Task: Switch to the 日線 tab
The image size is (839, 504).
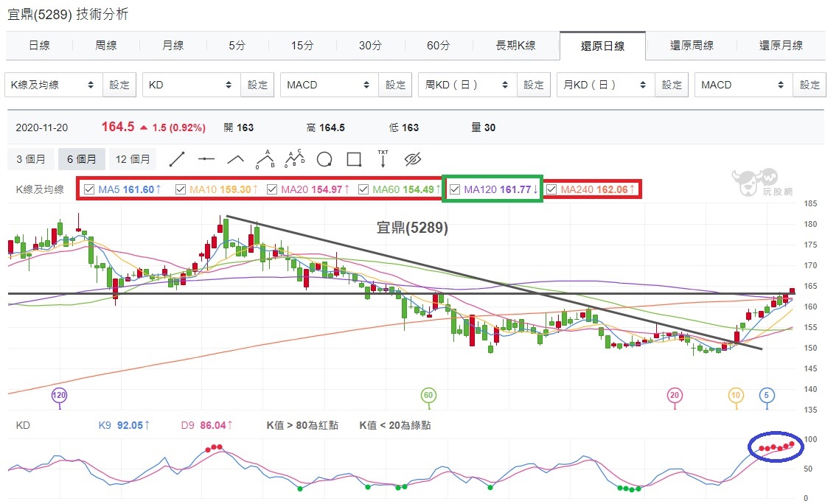Action: point(39,46)
